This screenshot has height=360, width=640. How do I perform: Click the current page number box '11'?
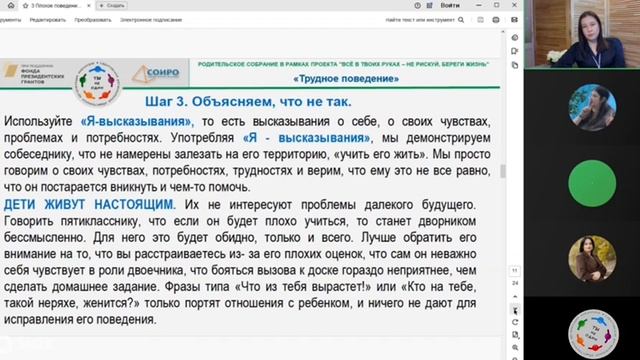tap(515, 271)
